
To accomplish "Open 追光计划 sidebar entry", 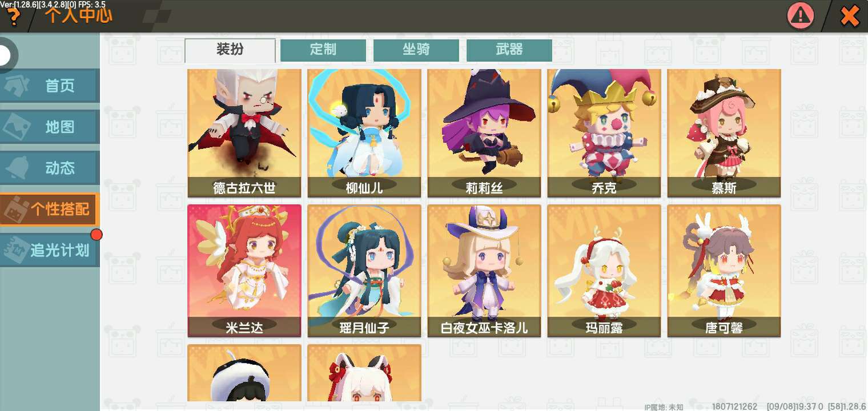I will tap(50, 250).
